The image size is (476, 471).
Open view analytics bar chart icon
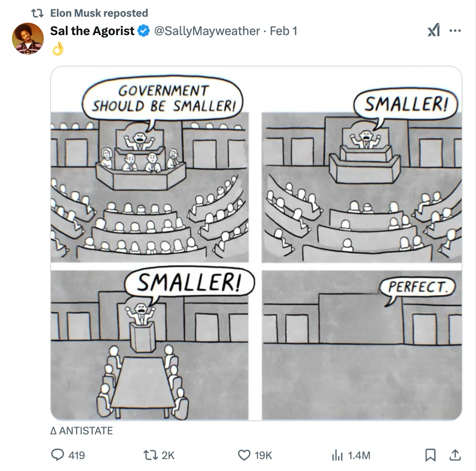[x=337, y=455]
